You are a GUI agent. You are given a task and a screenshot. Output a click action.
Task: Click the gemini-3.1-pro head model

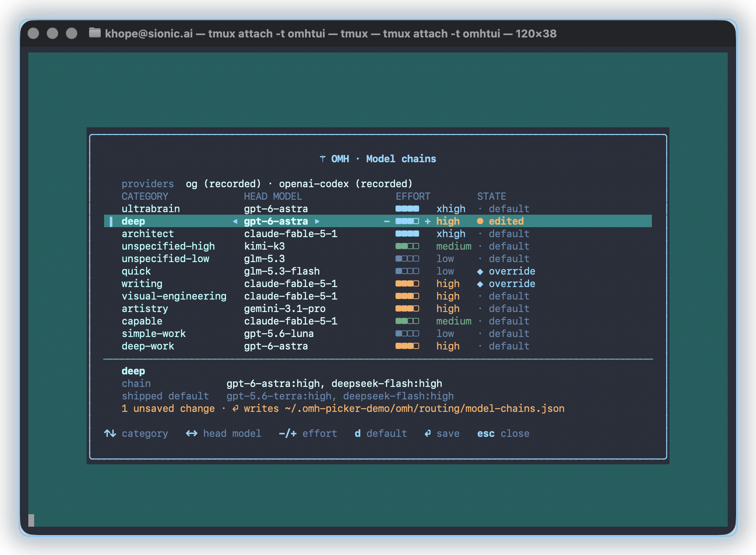285,309
